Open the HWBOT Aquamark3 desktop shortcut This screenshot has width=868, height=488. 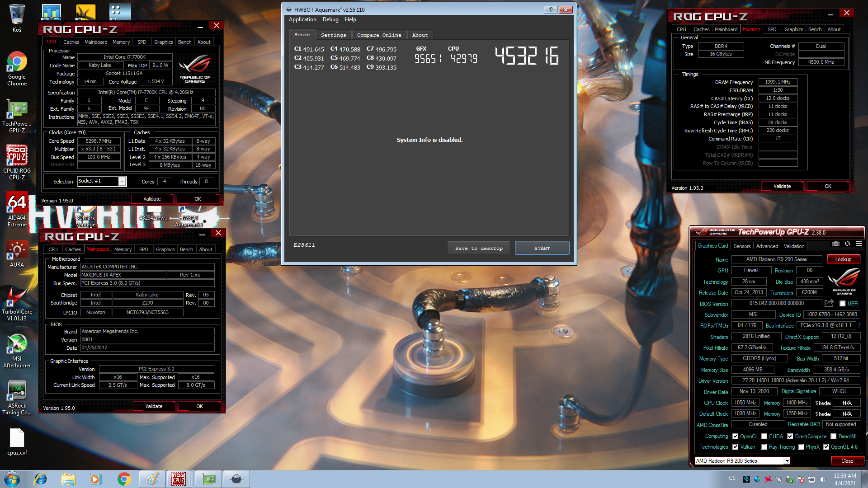[189, 217]
